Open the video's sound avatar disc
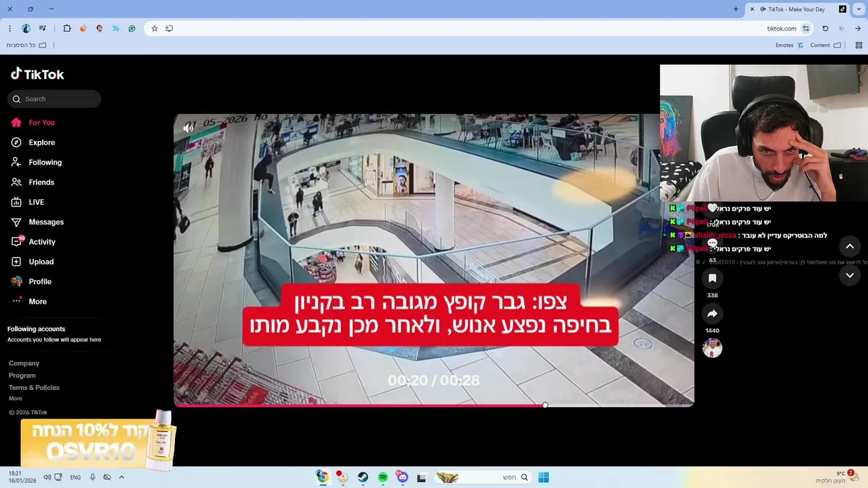This screenshot has height=488, width=868. tap(712, 348)
